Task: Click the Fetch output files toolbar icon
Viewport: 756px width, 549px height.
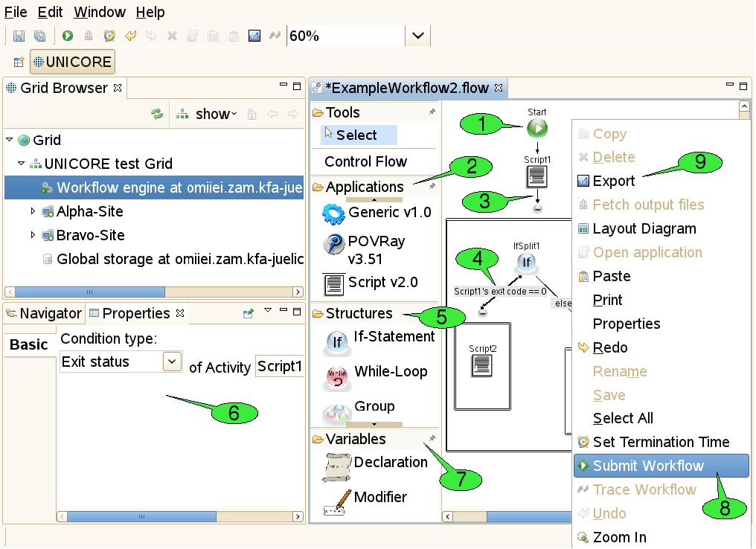Action: (89, 36)
